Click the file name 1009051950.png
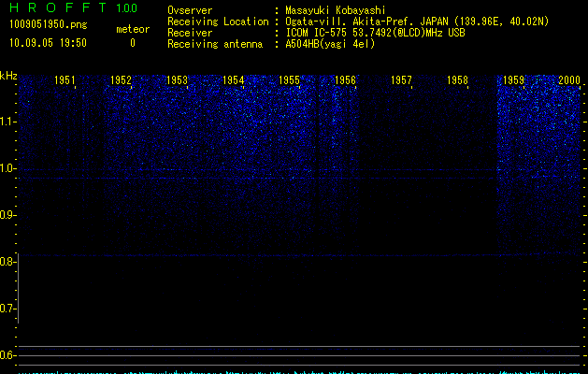 point(49,24)
